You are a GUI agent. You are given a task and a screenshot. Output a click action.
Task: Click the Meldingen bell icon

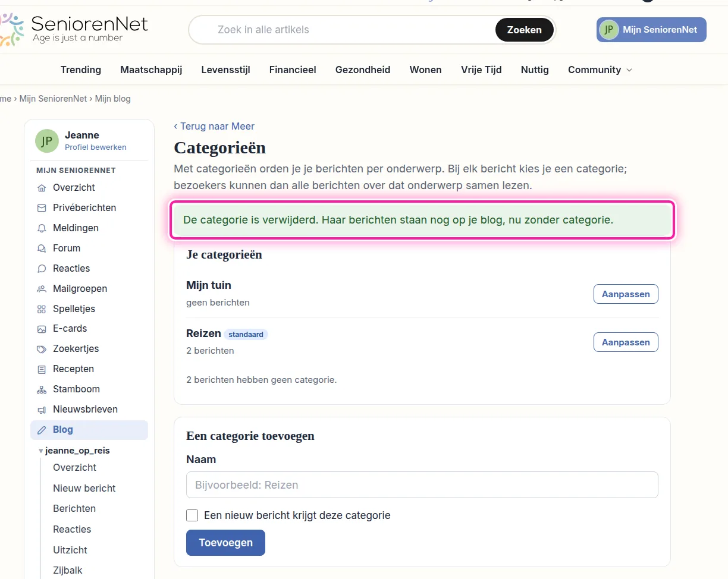42,228
